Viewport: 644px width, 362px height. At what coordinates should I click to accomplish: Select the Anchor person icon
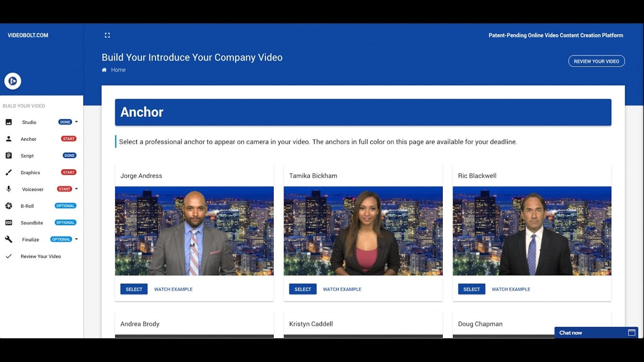coord(9,139)
